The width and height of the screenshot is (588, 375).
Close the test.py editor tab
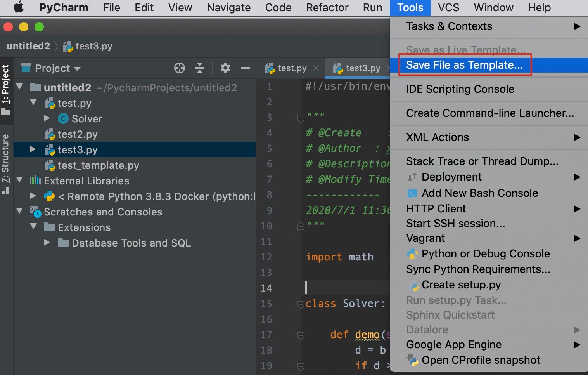coord(316,68)
